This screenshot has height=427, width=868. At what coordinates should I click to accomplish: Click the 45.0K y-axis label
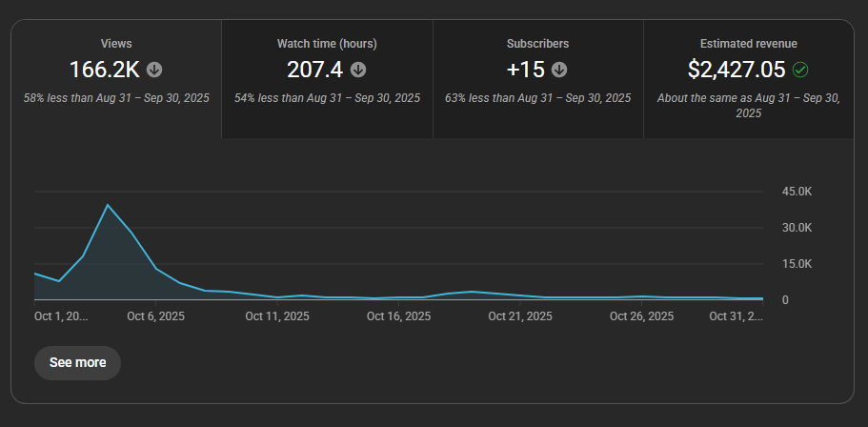click(x=797, y=192)
